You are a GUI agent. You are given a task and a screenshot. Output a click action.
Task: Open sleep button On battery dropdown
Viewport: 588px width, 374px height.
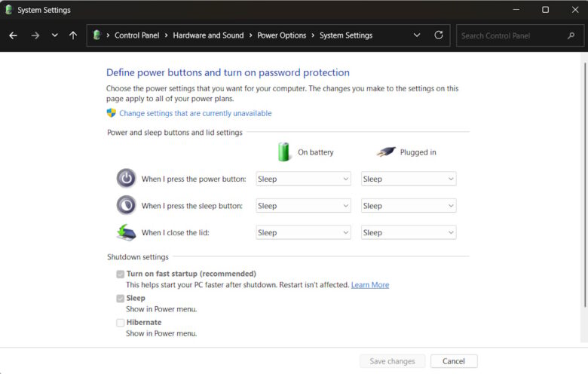[303, 206]
